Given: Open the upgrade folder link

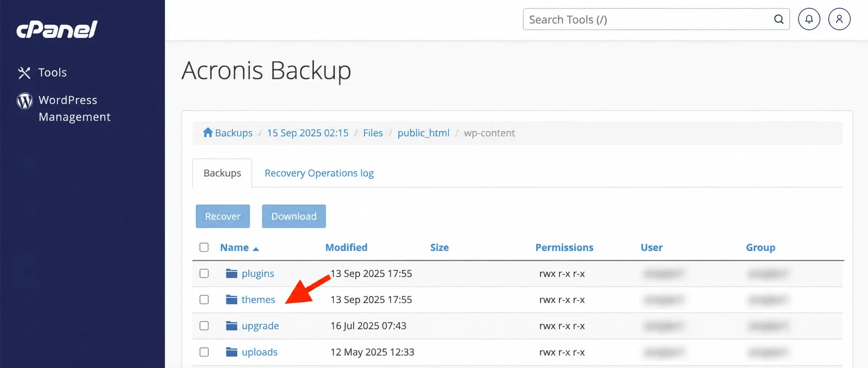Looking at the screenshot, I should [260, 326].
